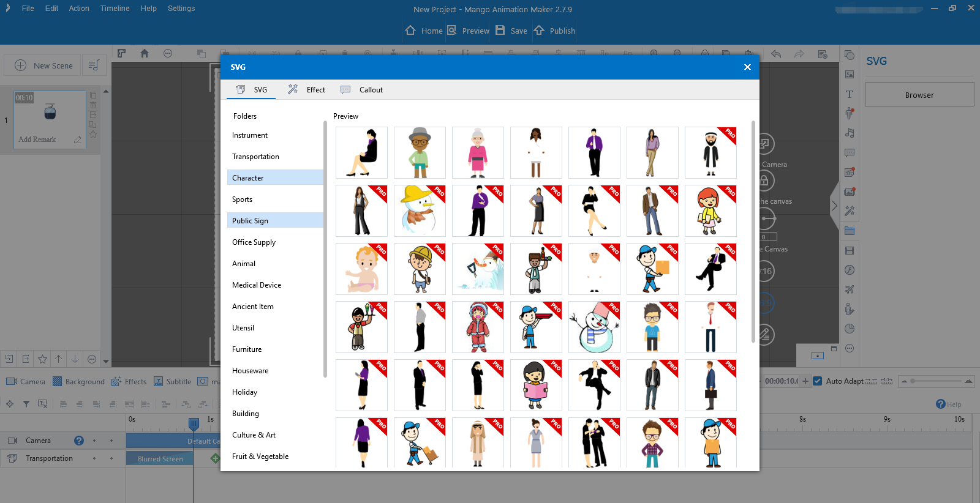Click the timeline filter funnel icon
This screenshot has height=503, width=980.
click(26, 404)
